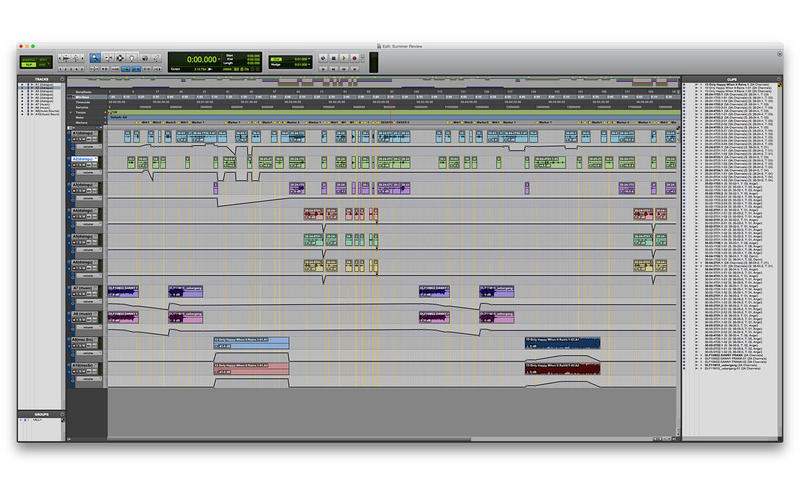The image size is (800, 500).
Task: Click the transport Rewind button
Action: 334,69
